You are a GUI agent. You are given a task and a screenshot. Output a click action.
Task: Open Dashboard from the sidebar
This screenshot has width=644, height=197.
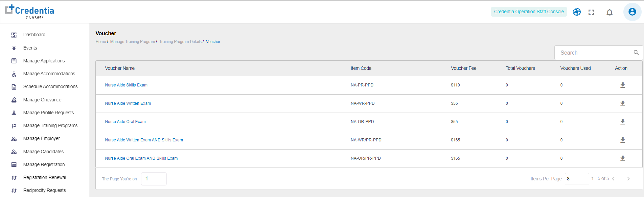coord(34,35)
